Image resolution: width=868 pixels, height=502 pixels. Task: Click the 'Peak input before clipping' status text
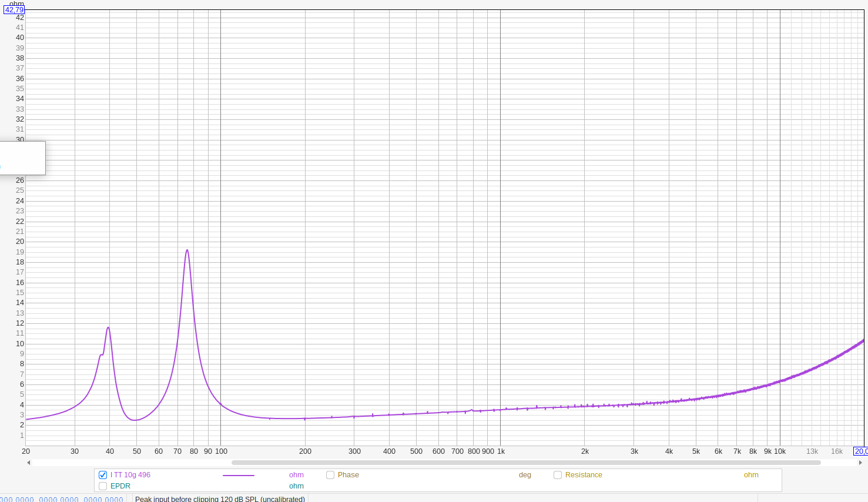pyautogui.click(x=220, y=498)
